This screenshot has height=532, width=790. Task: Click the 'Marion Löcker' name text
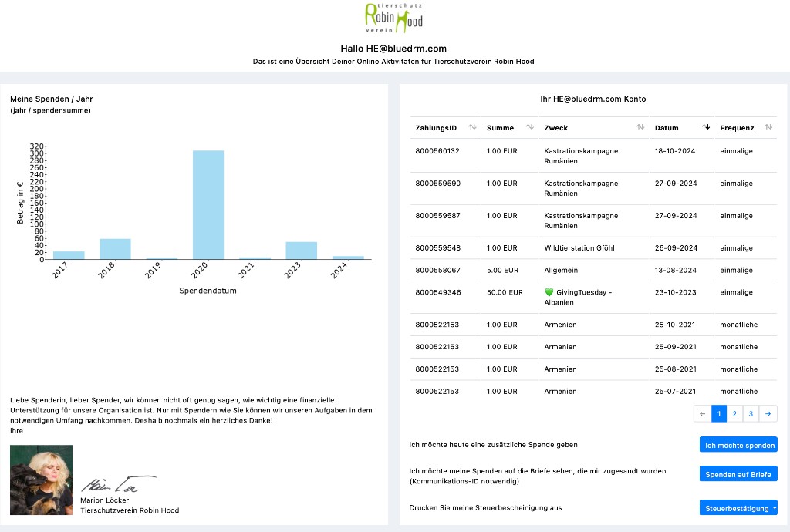click(x=104, y=500)
